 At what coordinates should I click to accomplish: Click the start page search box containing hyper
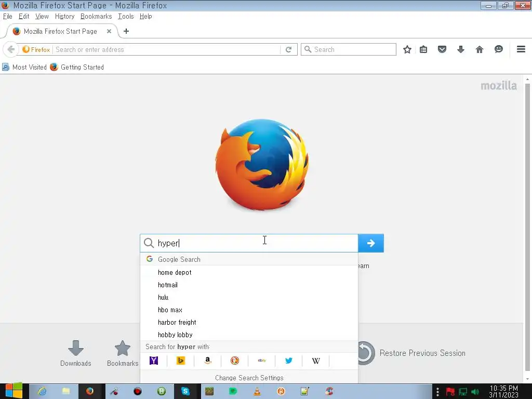pos(249,243)
